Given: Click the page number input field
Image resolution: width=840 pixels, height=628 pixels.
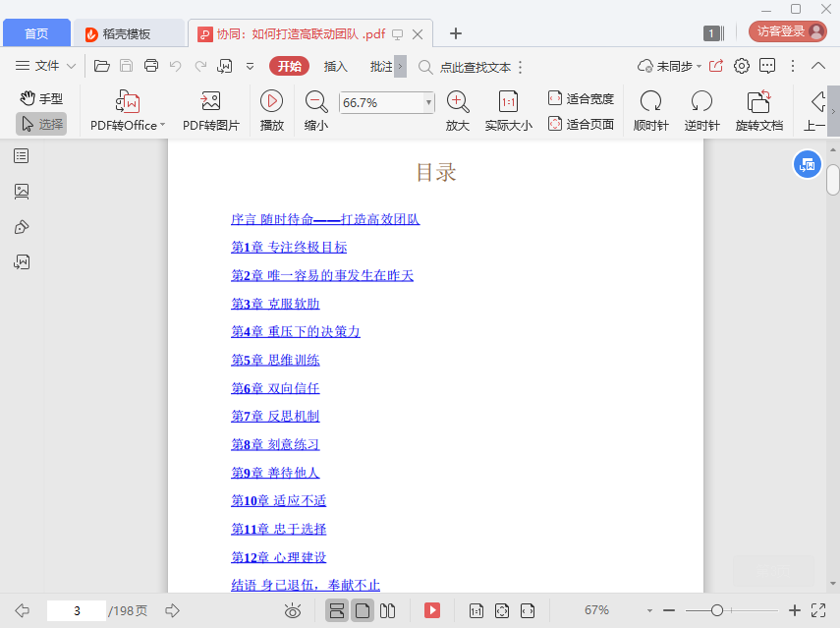Looking at the screenshot, I should pyautogui.click(x=77, y=610).
